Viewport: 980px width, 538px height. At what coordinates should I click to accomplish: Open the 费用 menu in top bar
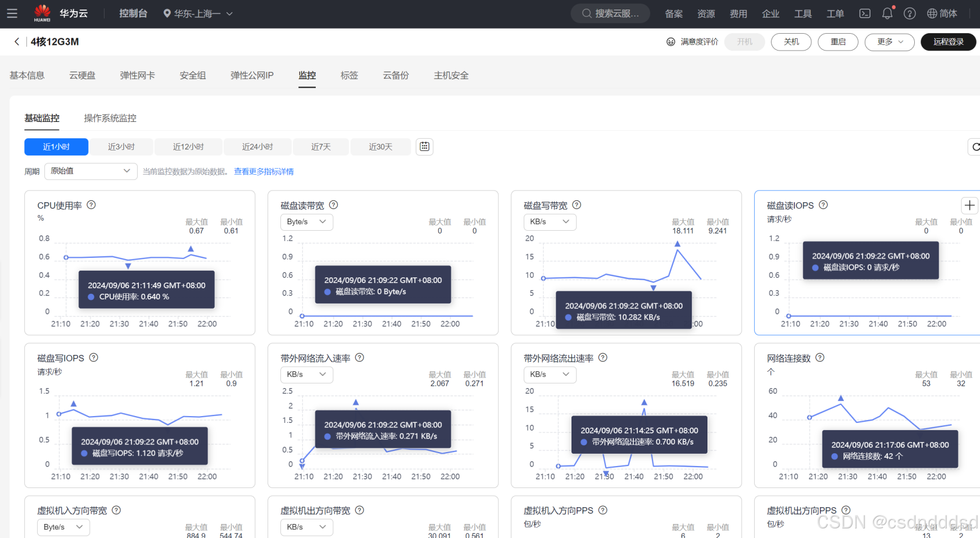pos(738,13)
